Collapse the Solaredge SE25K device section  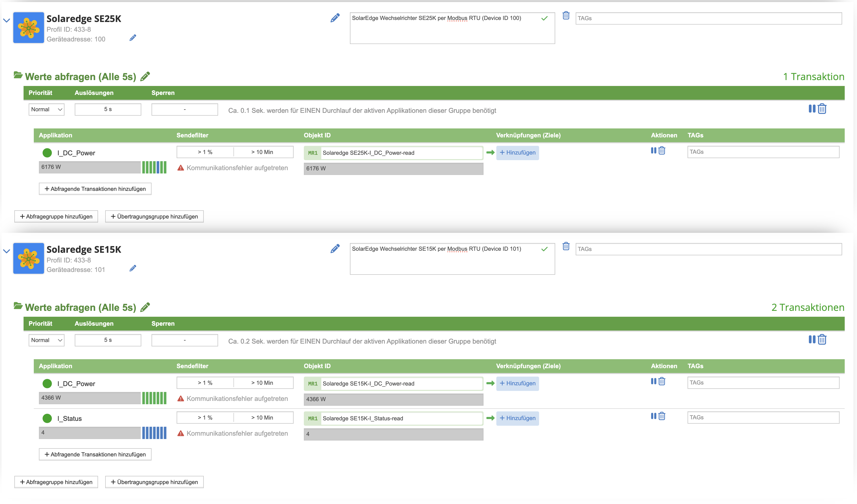[x=6, y=20]
